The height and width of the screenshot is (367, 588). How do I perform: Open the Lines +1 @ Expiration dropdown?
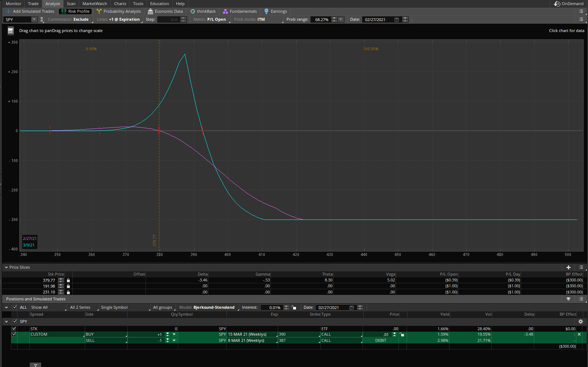(119, 20)
